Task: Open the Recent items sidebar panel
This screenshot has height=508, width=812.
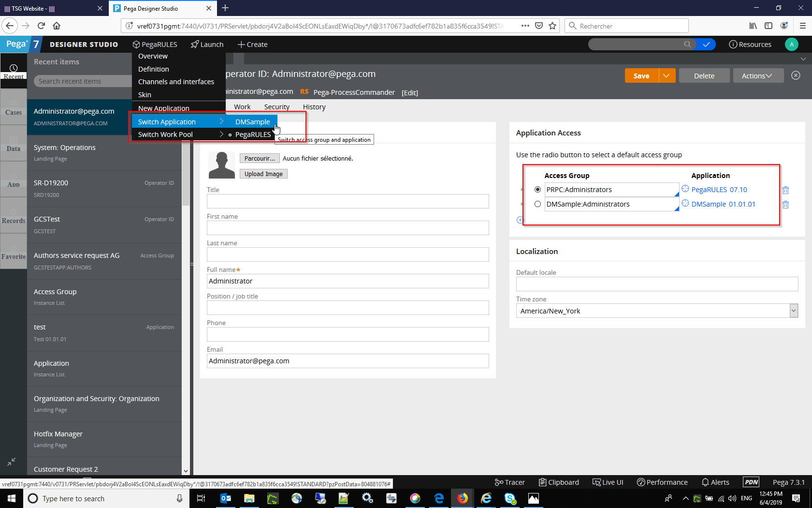Action: (14, 71)
